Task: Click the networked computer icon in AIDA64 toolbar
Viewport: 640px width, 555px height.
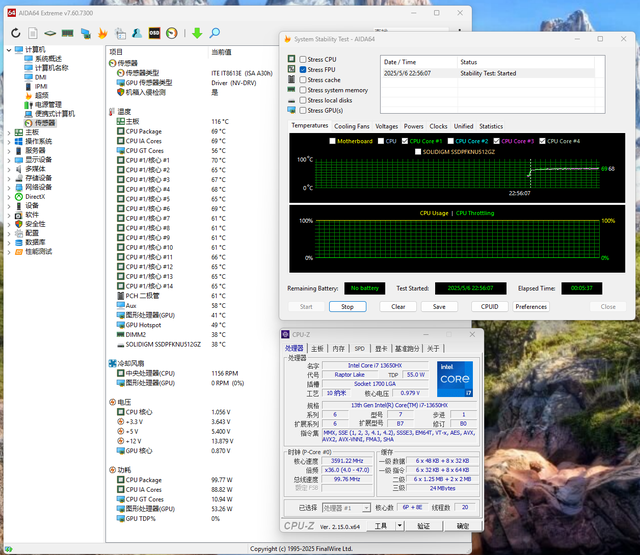Action: (85, 33)
